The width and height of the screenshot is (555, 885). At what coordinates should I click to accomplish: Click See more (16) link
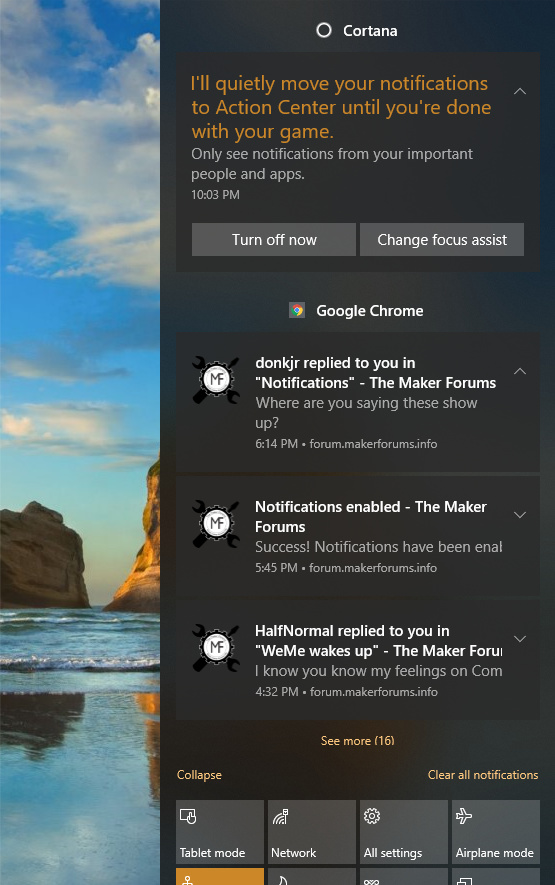click(x=357, y=741)
